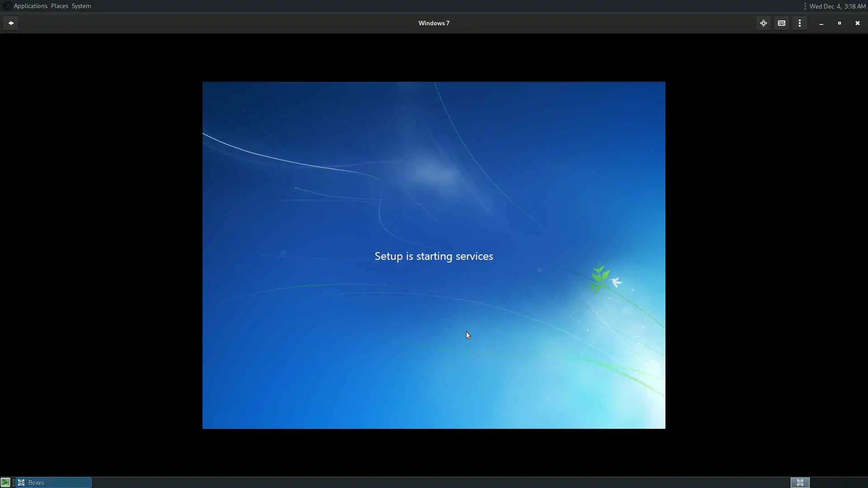Open the three-dot box actions menu
Image resolution: width=868 pixels, height=488 pixels.
click(800, 23)
